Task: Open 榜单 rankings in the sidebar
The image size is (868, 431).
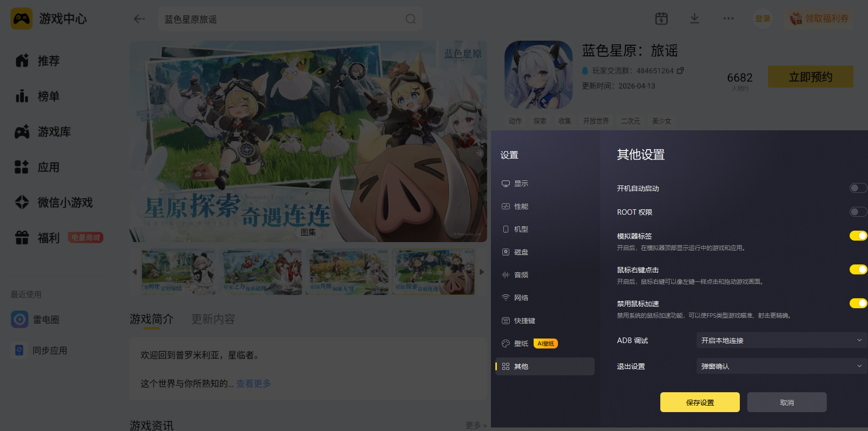Action: 37,96
